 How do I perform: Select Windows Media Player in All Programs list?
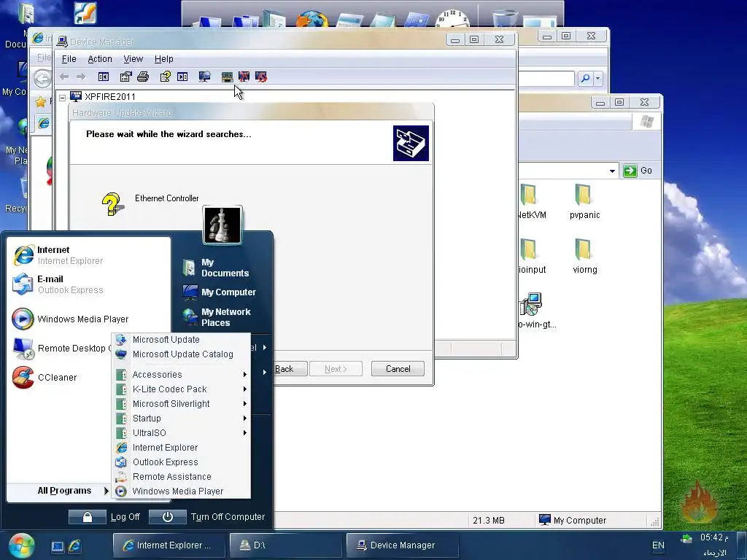pos(181,491)
